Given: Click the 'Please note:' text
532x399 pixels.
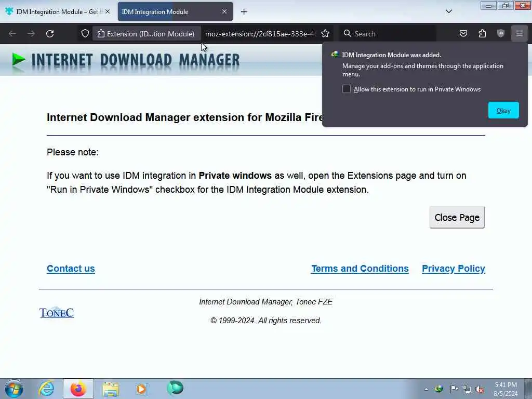Looking at the screenshot, I should coord(73,152).
